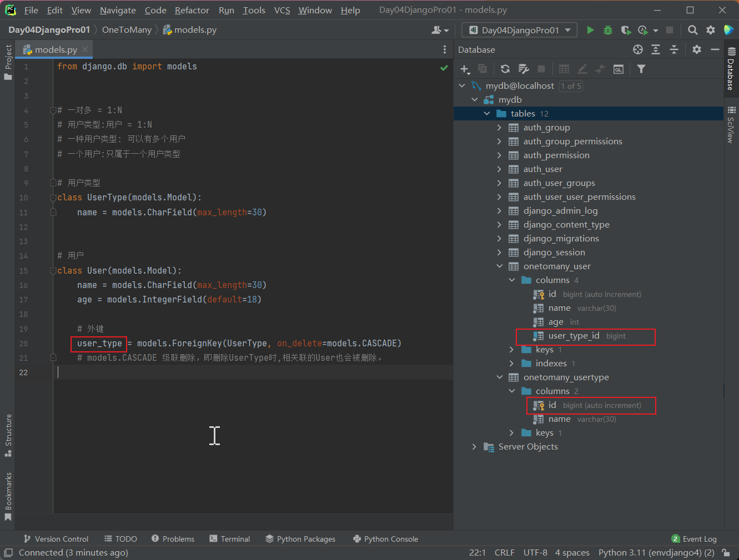Run with coverage icon

pyautogui.click(x=626, y=30)
